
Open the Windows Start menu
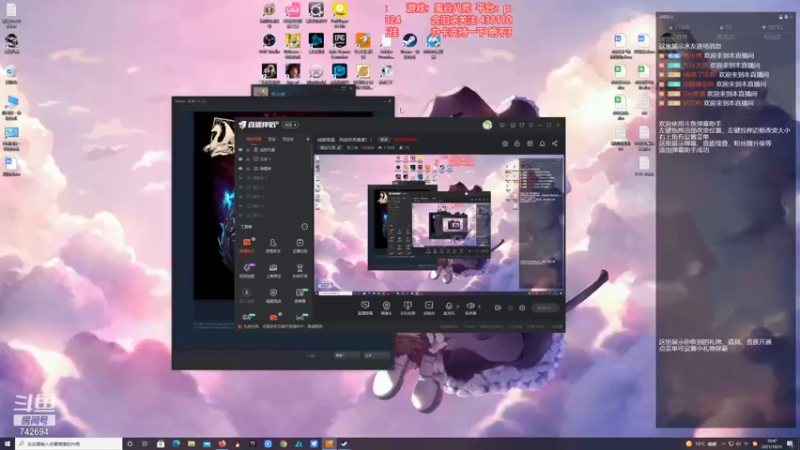(x=7, y=444)
